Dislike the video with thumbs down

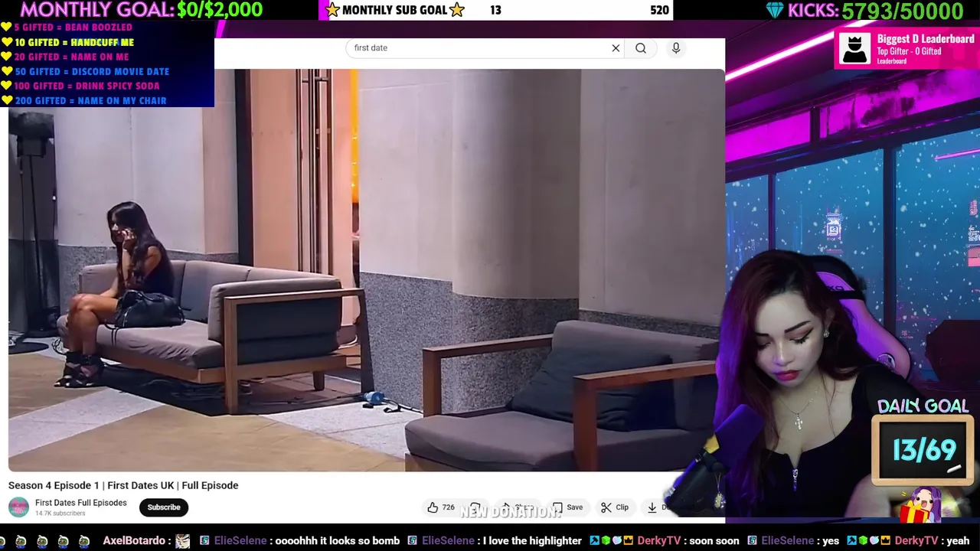475,507
